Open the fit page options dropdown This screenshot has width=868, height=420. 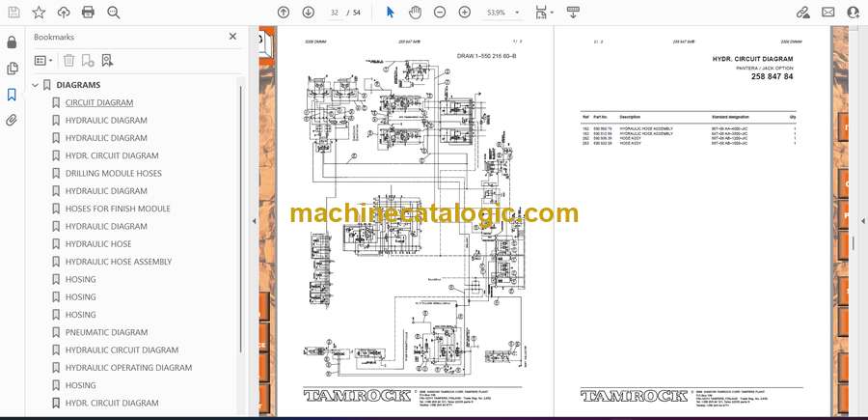tap(545, 13)
